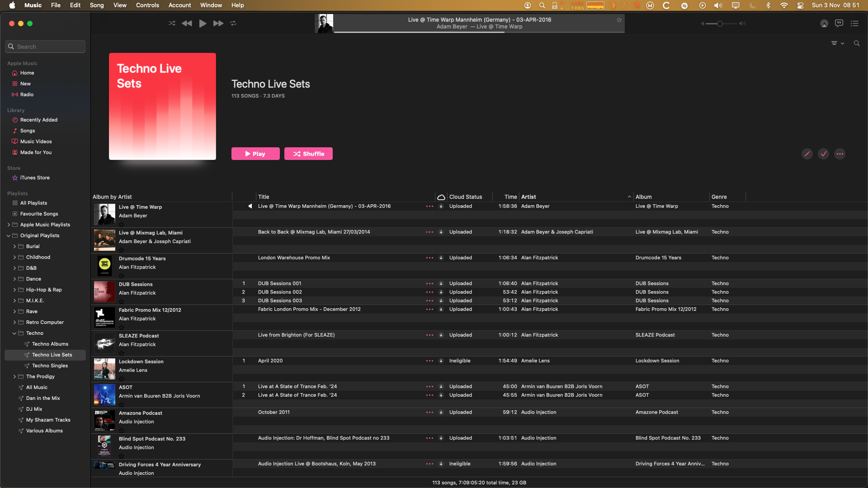Screen dimensions: 868x488
Task: Open the Controls menu
Action: click(x=147, y=5)
